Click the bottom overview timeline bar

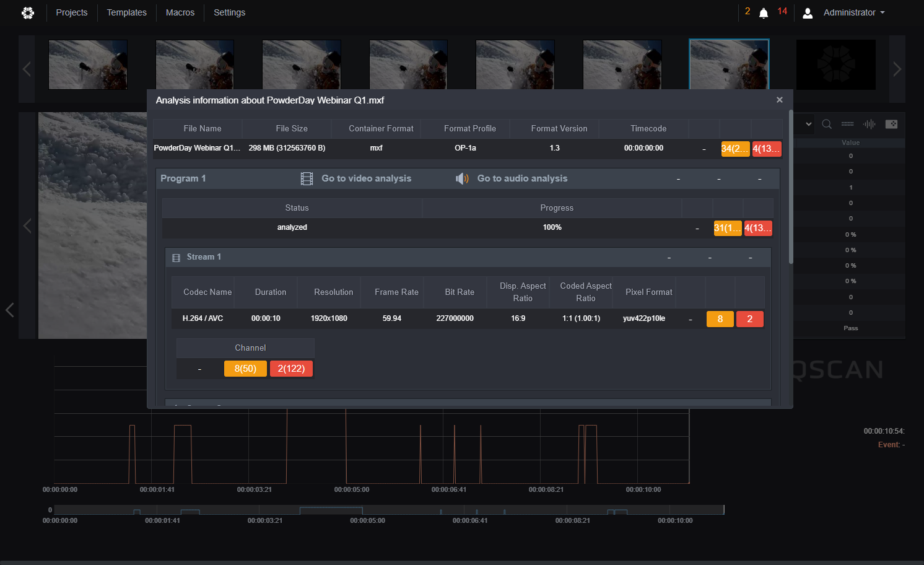pos(389,510)
